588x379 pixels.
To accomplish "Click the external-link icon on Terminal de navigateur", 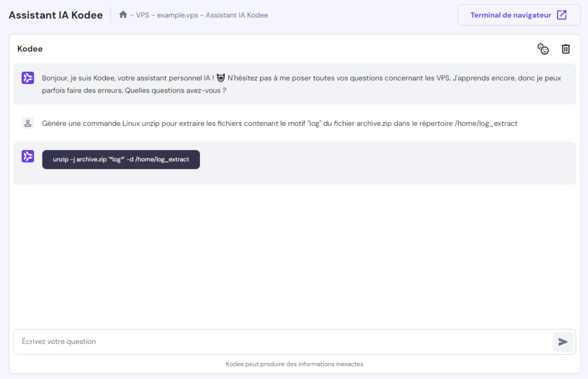I will point(562,15).
